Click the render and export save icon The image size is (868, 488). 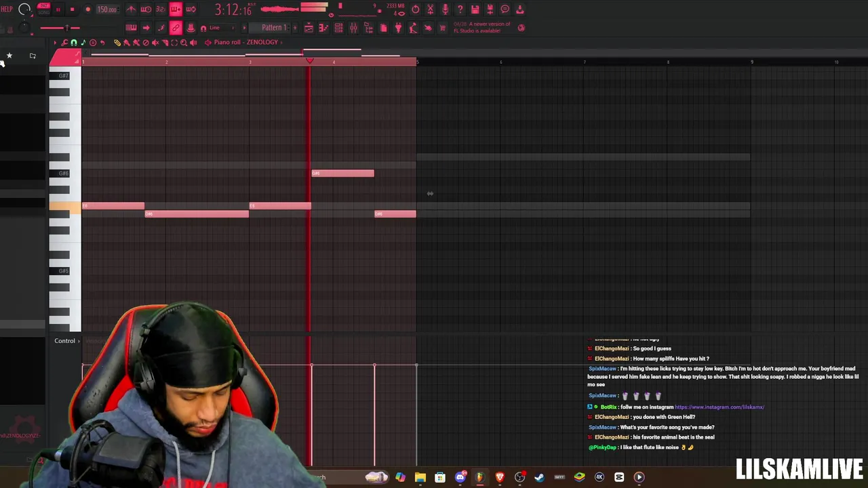click(490, 9)
